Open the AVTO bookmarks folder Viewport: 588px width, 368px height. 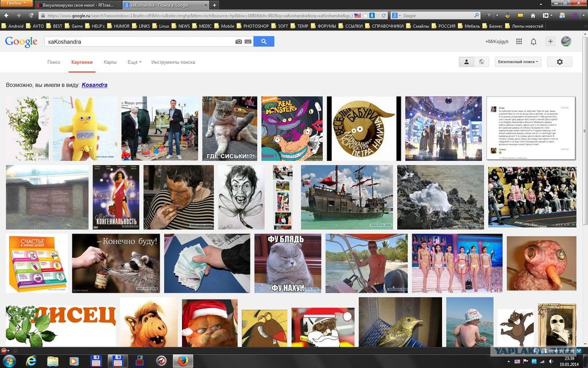[x=35, y=26]
